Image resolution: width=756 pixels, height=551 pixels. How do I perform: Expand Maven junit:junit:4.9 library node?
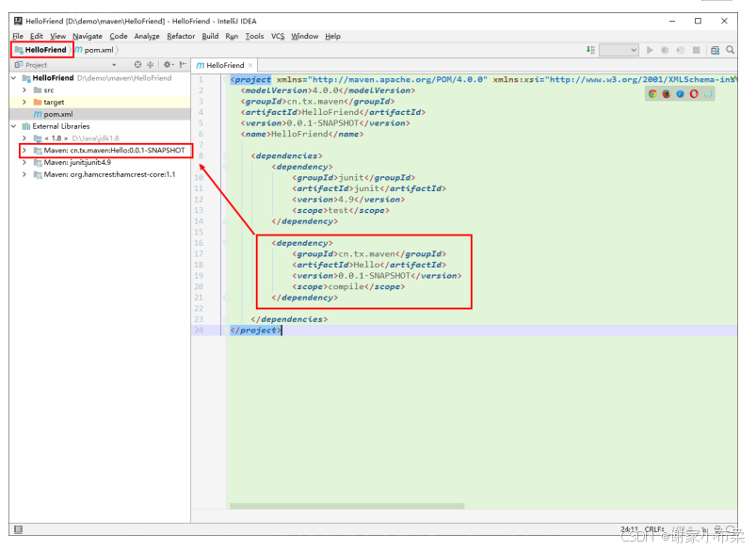[24, 163]
